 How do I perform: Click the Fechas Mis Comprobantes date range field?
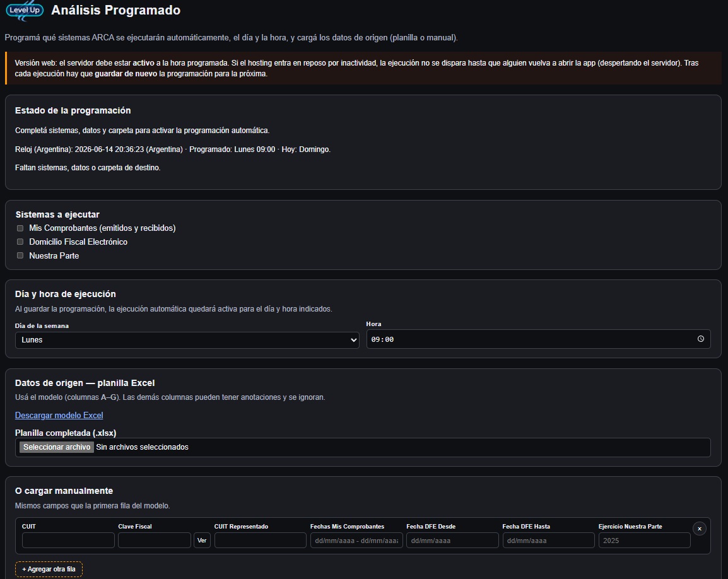pyautogui.click(x=356, y=540)
